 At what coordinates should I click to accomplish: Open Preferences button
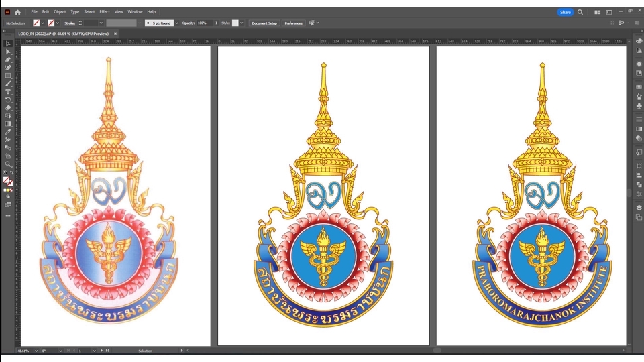pyautogui.click(x=293, y=23)
